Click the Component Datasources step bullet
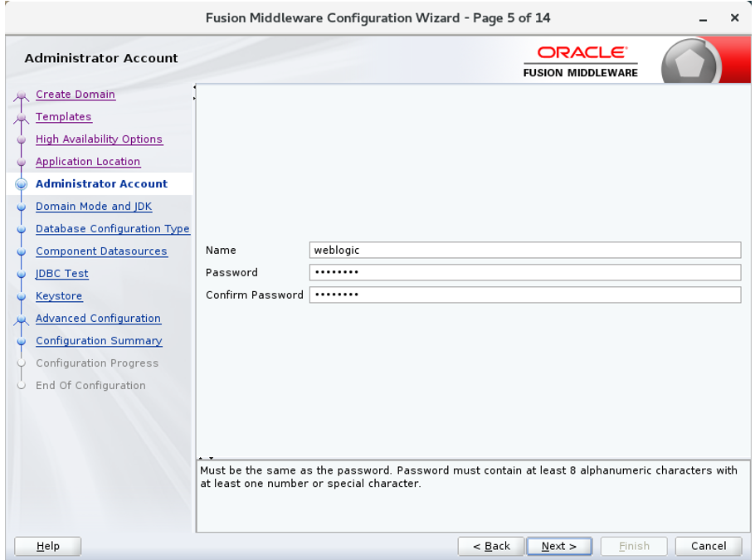Screen dimensions: 755x560 (22, 251)
